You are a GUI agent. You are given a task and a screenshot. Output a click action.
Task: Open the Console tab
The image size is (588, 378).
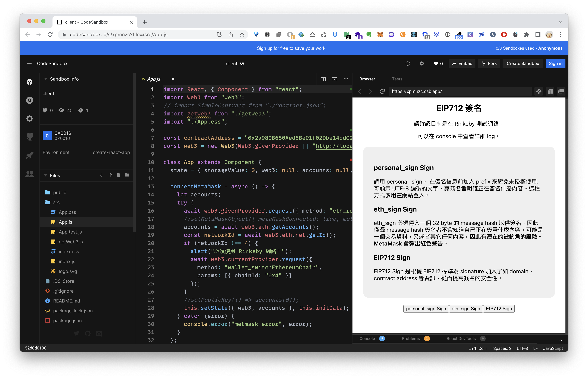(367, 338)
